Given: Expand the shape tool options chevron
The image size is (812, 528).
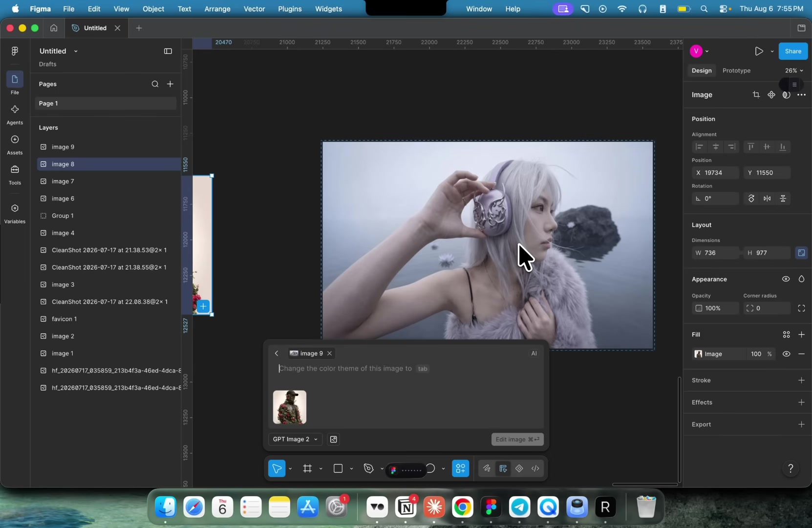Looking at the screenshot, I should [351, 469].
